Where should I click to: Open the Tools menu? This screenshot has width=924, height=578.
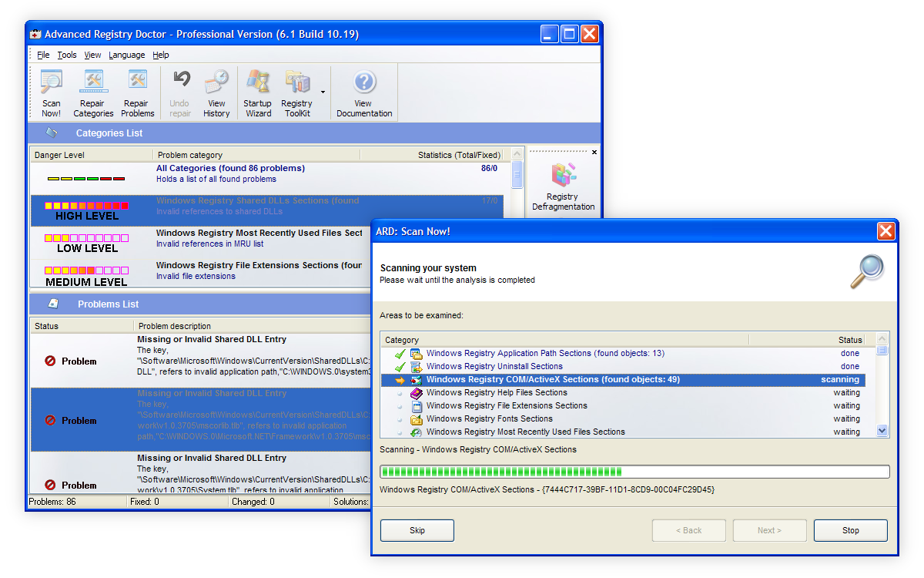[x=67, y=55]
